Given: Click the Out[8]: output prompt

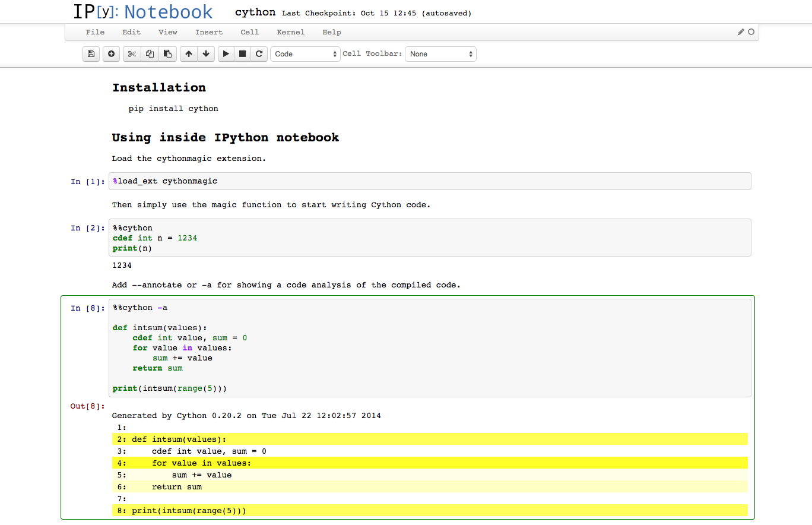Looking at the screenshot, I should click(88, 406).
